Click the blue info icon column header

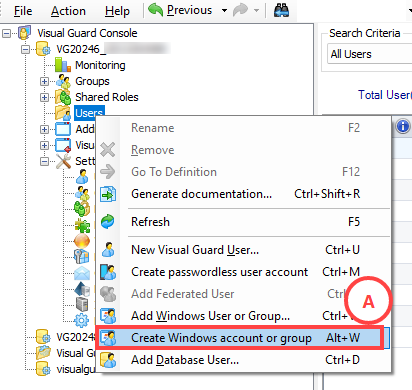click(x=403, y=127)
